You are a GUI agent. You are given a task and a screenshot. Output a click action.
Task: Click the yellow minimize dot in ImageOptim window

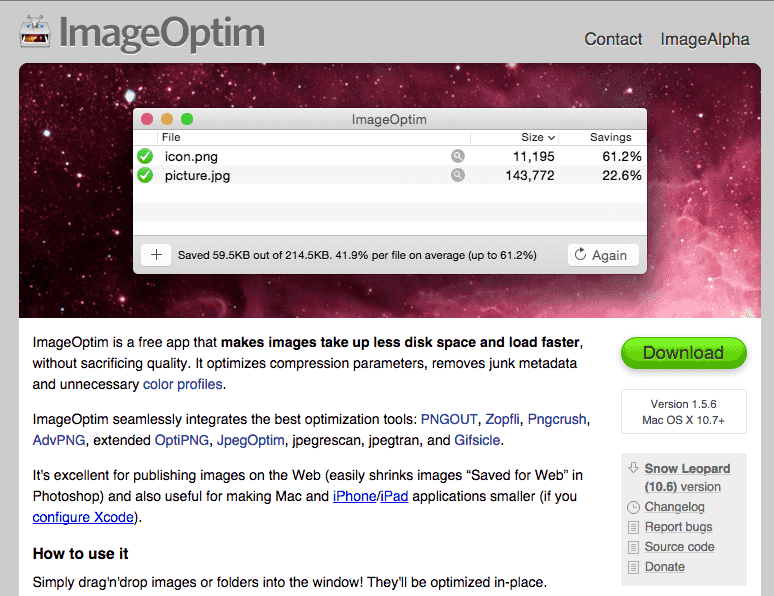(x=167, y=119)
